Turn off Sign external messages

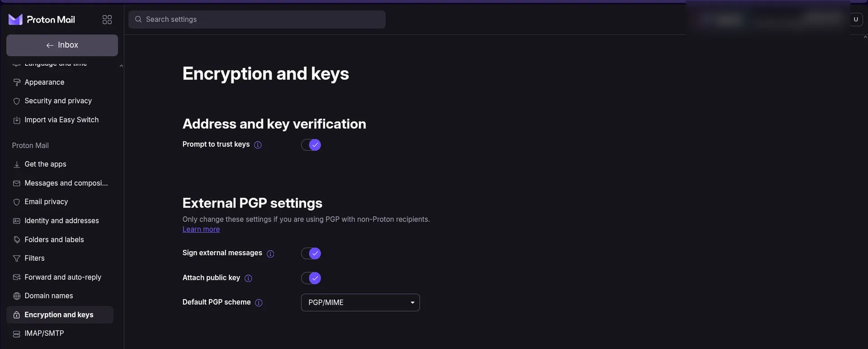point(310,253)
